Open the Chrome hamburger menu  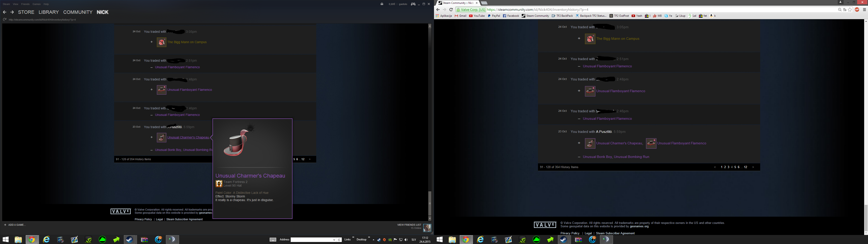point(864,10)
